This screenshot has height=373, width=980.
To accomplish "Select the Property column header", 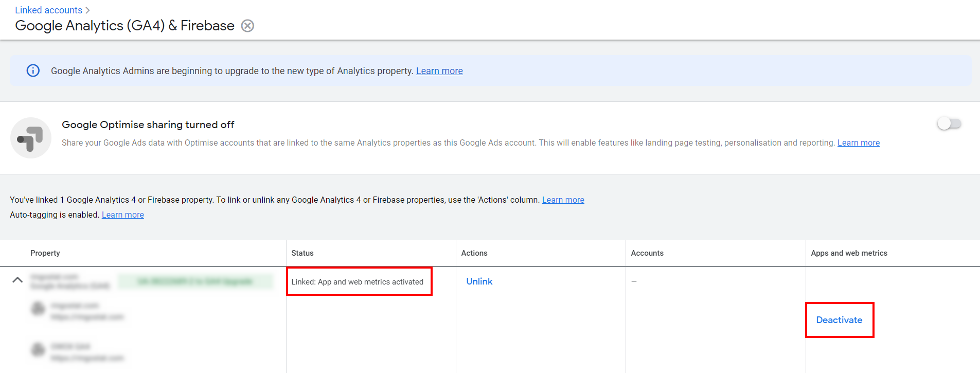I will (x=45, y=253).
